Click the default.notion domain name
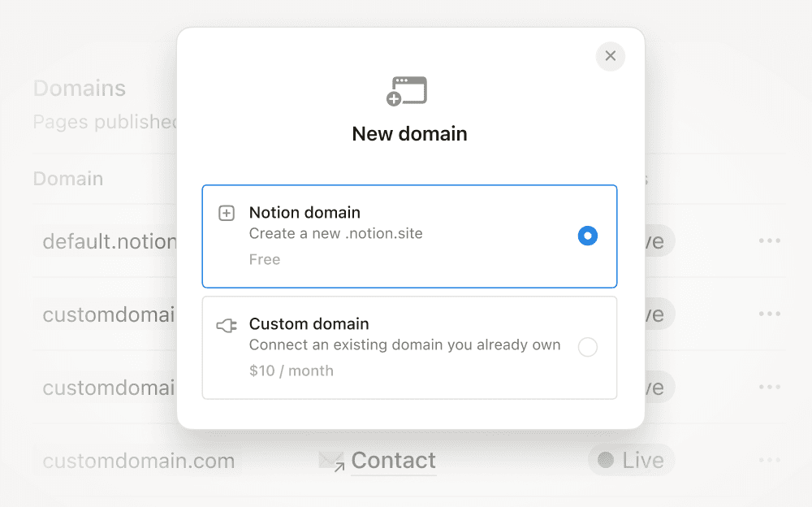This screenshot has height=507, width=812. coord(110,241)
